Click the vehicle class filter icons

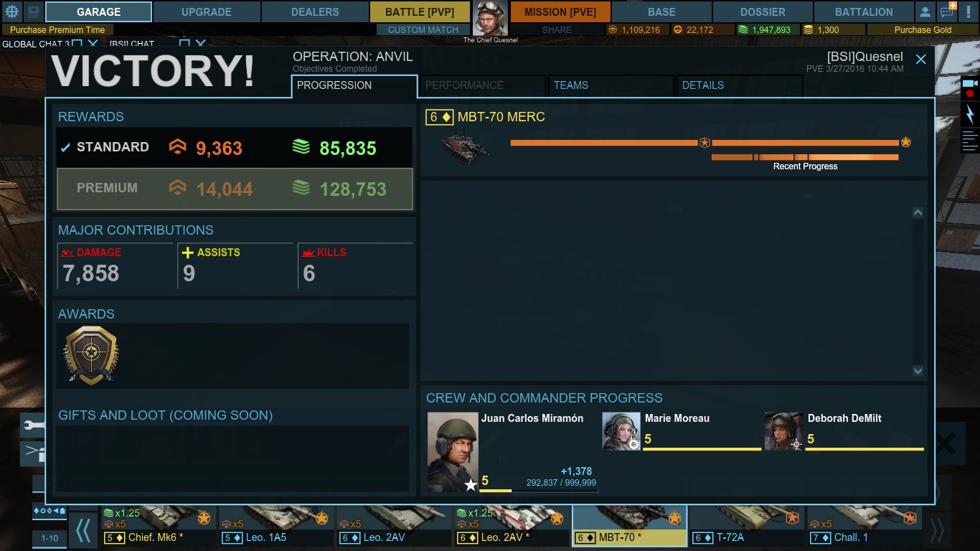click(x=50, y=511)
